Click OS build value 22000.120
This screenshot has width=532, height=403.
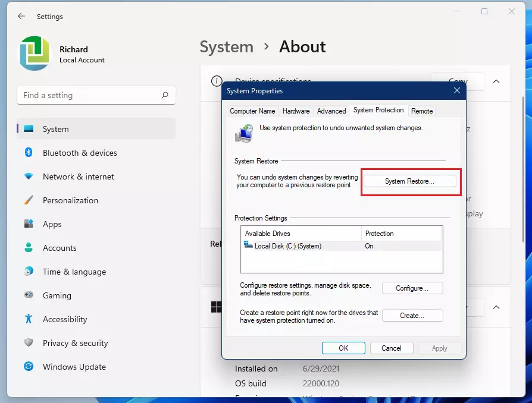[321, 383]
